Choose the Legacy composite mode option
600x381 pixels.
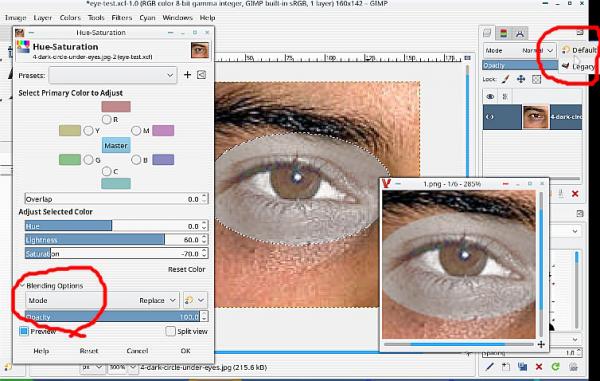(580, 67)
